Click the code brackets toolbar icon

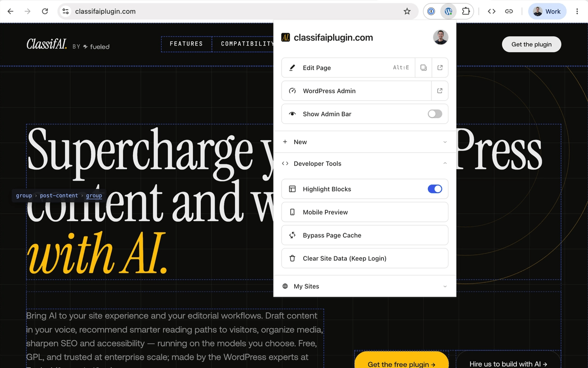[492, 11]
